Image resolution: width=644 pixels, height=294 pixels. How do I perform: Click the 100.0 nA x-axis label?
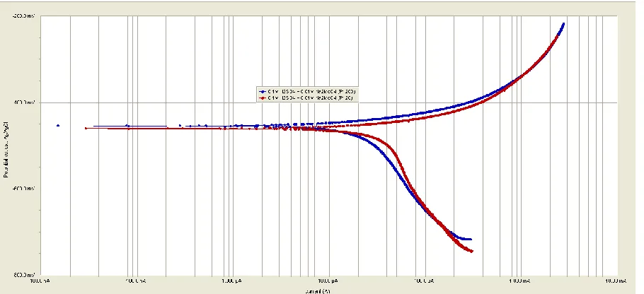pyautogui.click(x=137, y=281)
